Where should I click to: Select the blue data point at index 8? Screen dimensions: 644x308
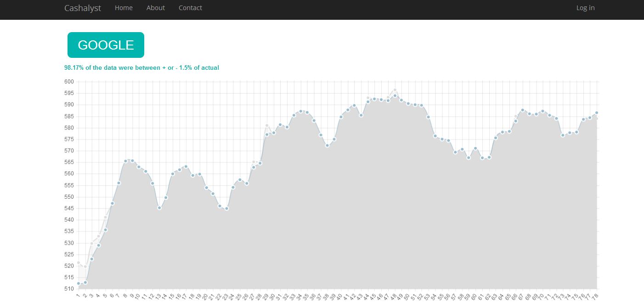(125, 161)
